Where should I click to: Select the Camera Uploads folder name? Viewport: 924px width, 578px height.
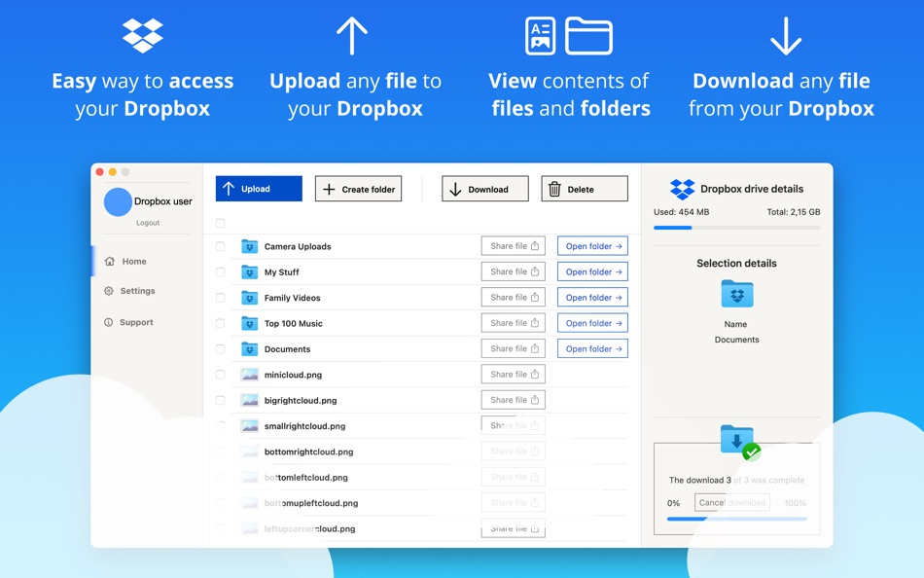click(x=298, y=246)
